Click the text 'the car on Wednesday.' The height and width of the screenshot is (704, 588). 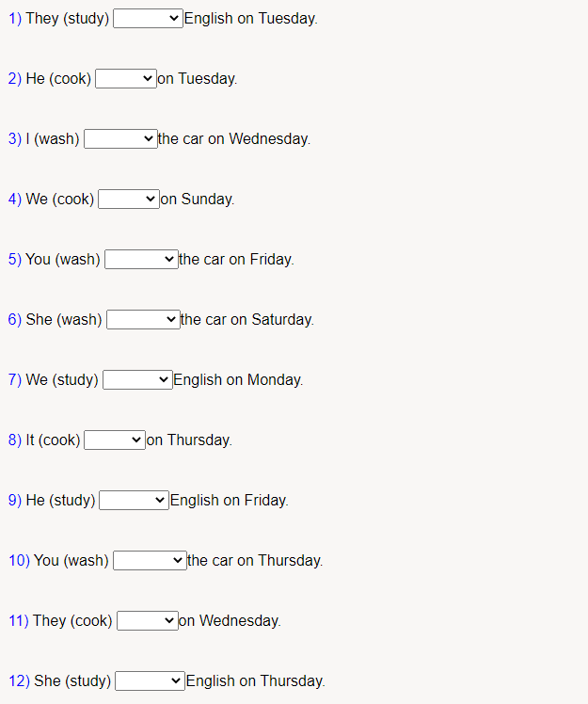234,139
